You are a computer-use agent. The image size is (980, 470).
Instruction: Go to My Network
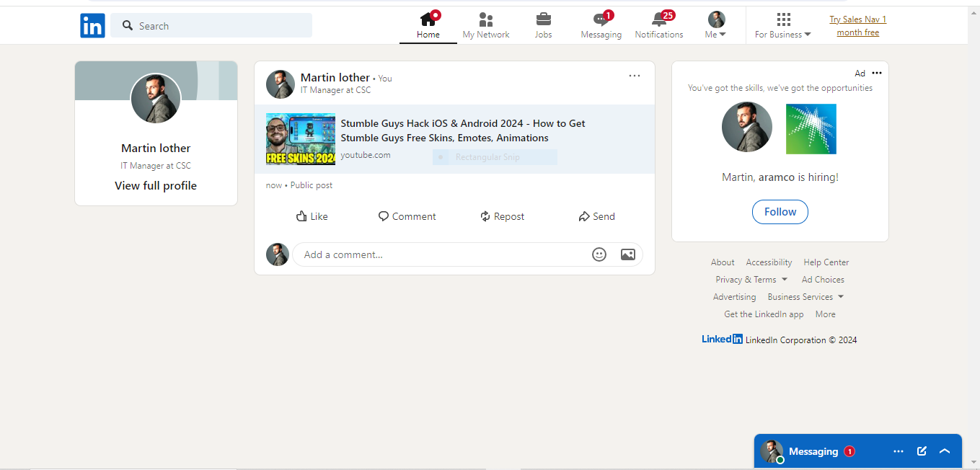(x=486, y=26)
